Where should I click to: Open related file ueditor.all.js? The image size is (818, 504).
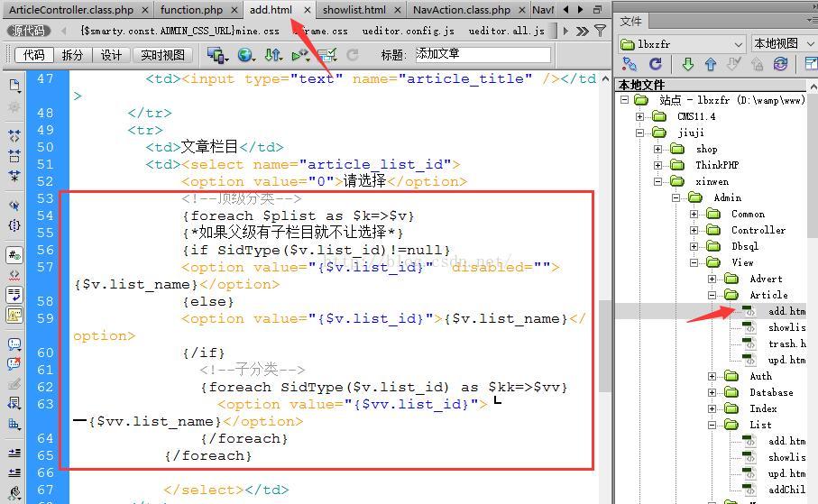click(x=507, y=31)
